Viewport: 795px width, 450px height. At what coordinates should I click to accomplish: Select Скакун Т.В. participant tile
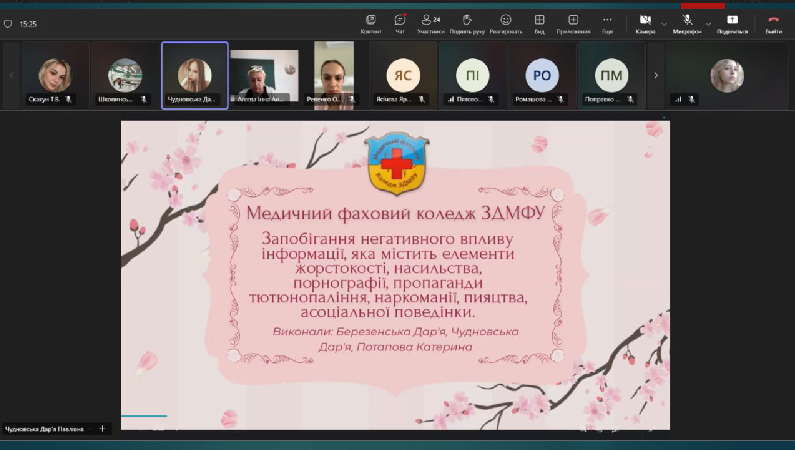tap(55, 76)
